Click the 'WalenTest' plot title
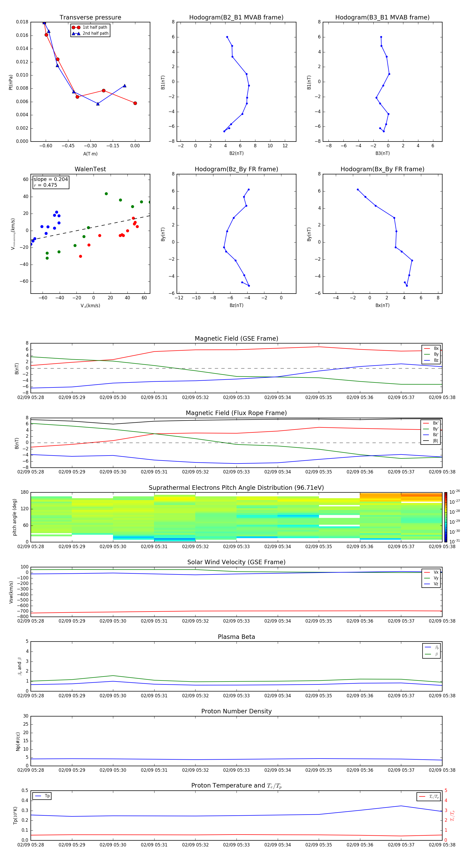Screen dimensions: 473x868 90,169
